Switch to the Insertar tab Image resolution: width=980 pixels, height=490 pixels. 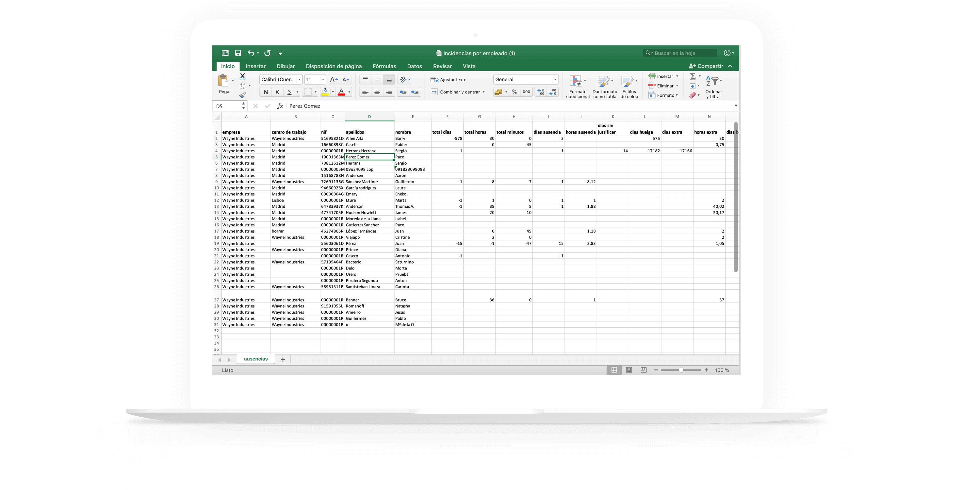256,66
